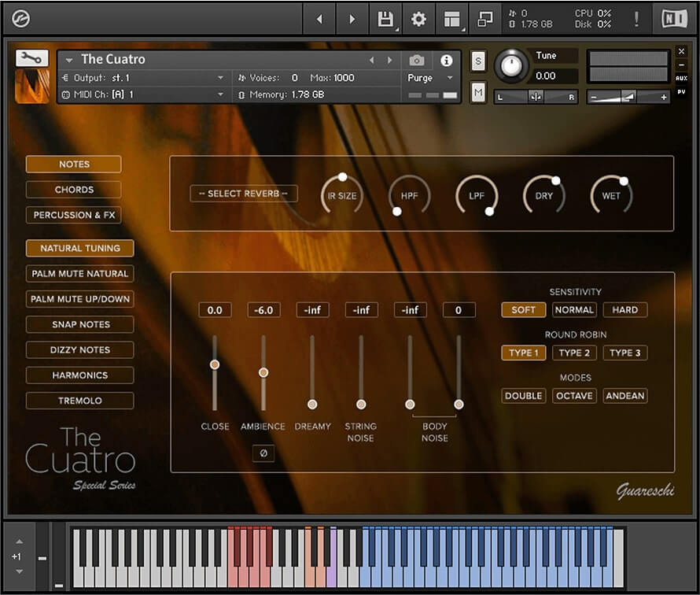Switch to the CHORDS tab

pos(73,189)
